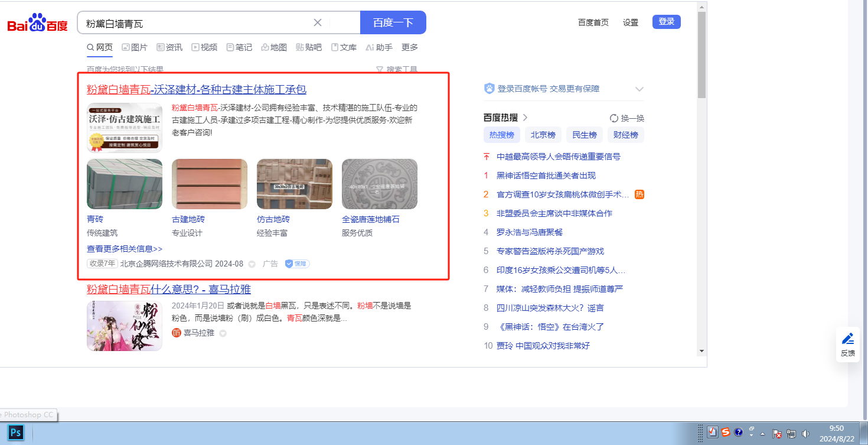Select the 民生榜 tab

(x=585, y=135)
